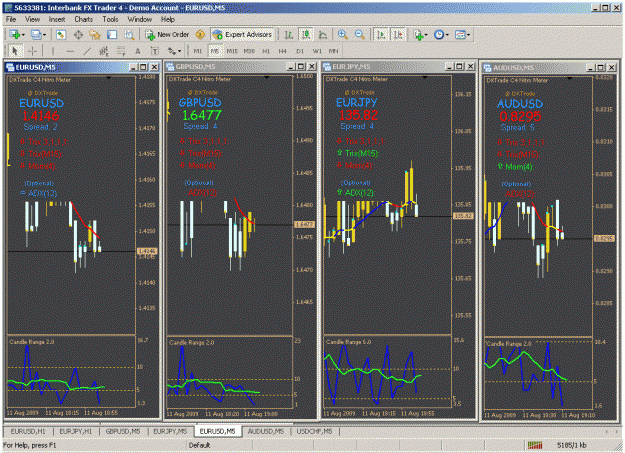Click the indicators list plus icon

pos(419,35)
